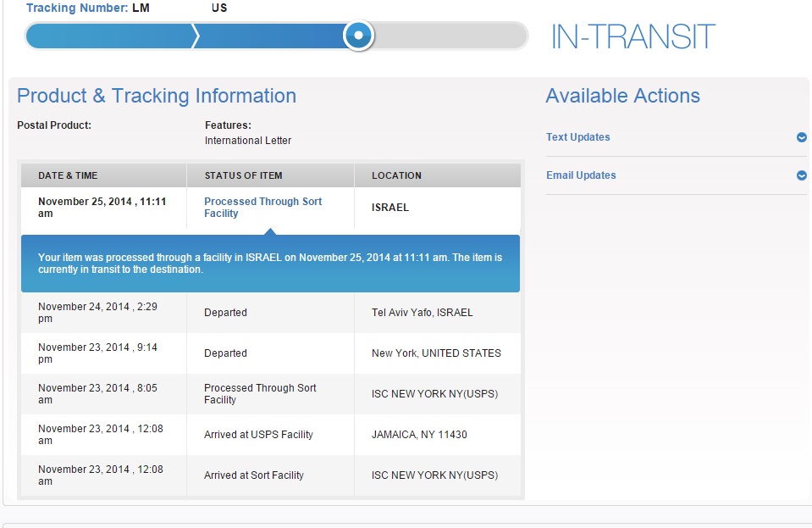Click the Product & Tracking Information heading
The height and width of the screenshot is (528, 812).
(x=157, y=96)
